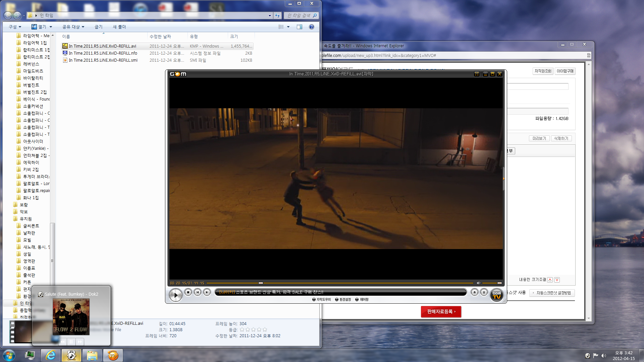Click the eject/open file button in GOM Player
The height and width of the screenshot is (362, 644).
coord(474,292)
